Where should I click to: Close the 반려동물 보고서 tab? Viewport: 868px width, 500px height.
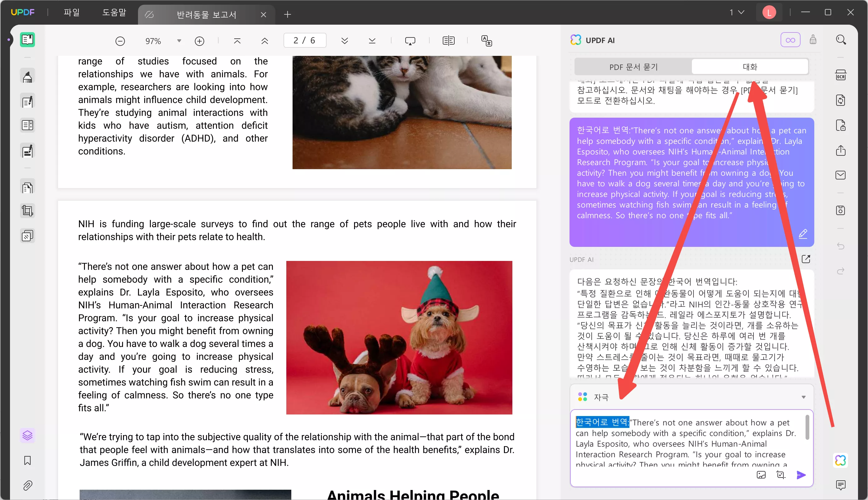264,14
